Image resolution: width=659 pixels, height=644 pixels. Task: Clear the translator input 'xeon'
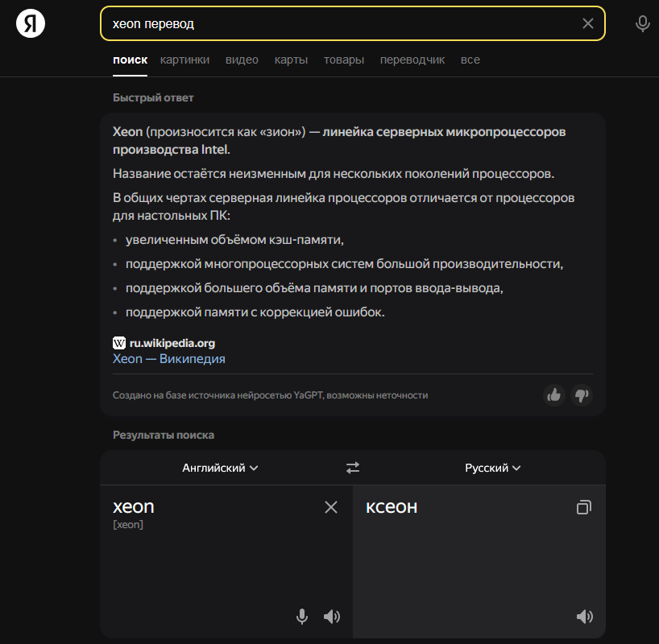tap(331, 507)
